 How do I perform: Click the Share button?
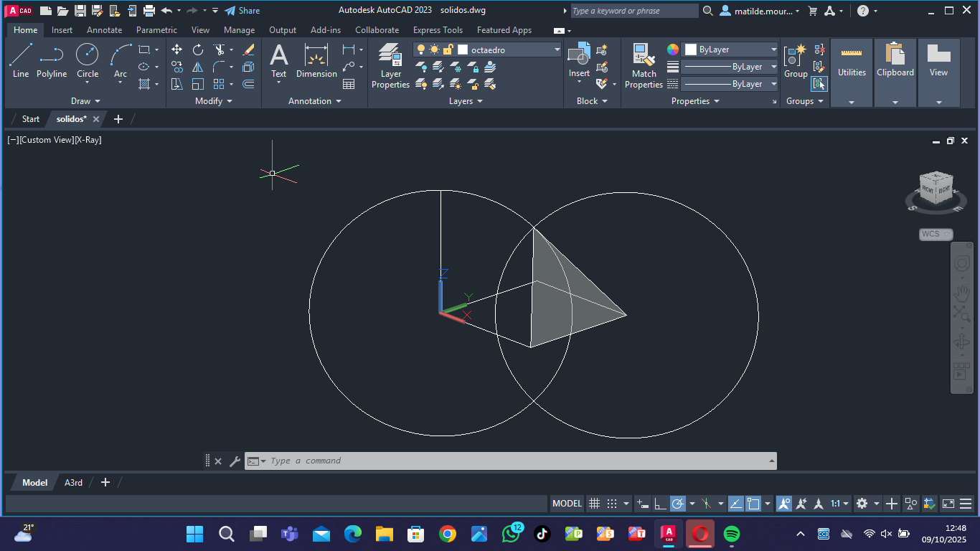point(242,11)
